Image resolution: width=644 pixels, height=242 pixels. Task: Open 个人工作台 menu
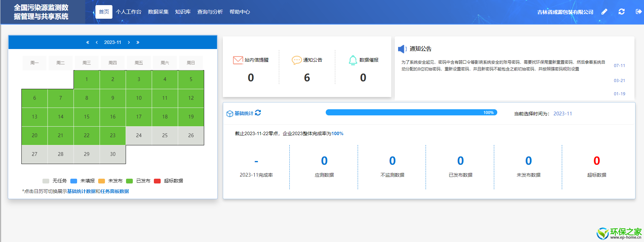pos(128,12)
